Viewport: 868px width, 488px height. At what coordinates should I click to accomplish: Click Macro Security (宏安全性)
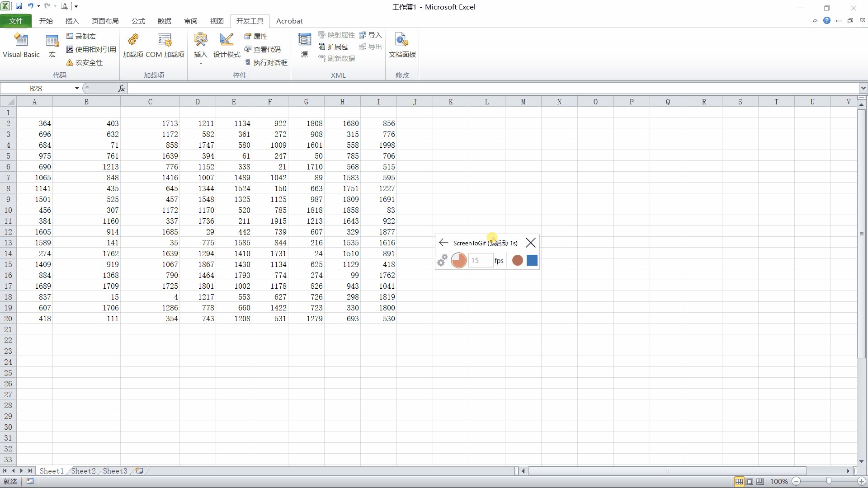pos(85,62)
